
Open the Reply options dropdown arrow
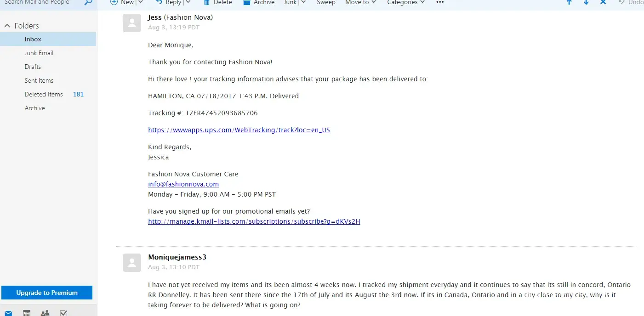tap(188, 3)
